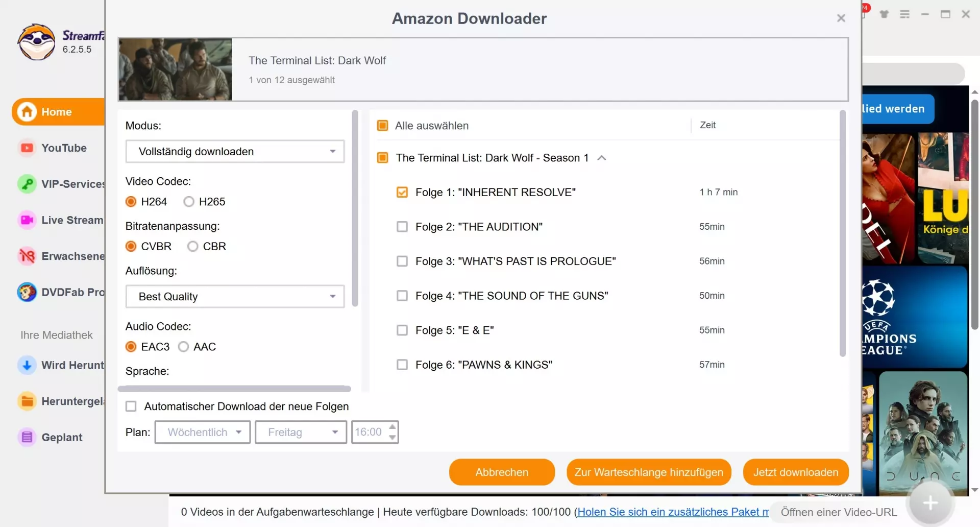Check Folge 4 THE SOUND OF THE GUNS
The height and width of the screenshot is (527, 980).
coord(402,296)
